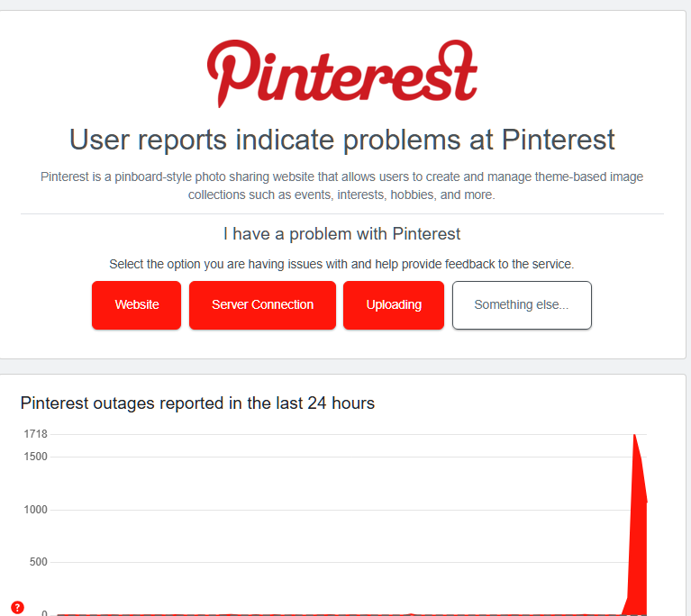Click the divider line below the description
Image resolution: width=691 pixels, height=616 pixels.
[342, 214]
